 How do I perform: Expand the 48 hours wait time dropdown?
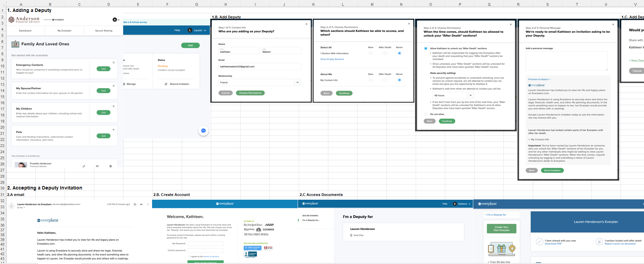pyautogui.click(x=470, y=96)
